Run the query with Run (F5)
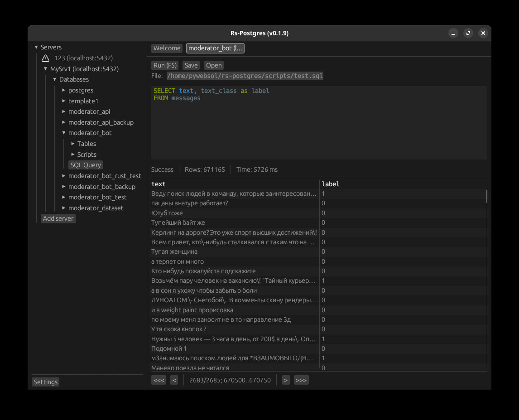The image size is (519, 420). [165, 65]
